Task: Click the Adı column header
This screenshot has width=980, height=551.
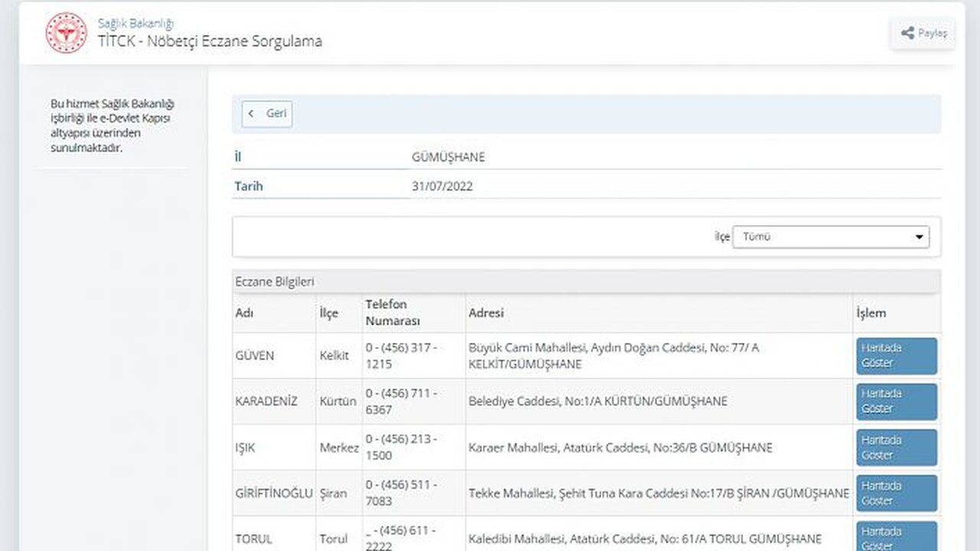Action: (245, 313)
